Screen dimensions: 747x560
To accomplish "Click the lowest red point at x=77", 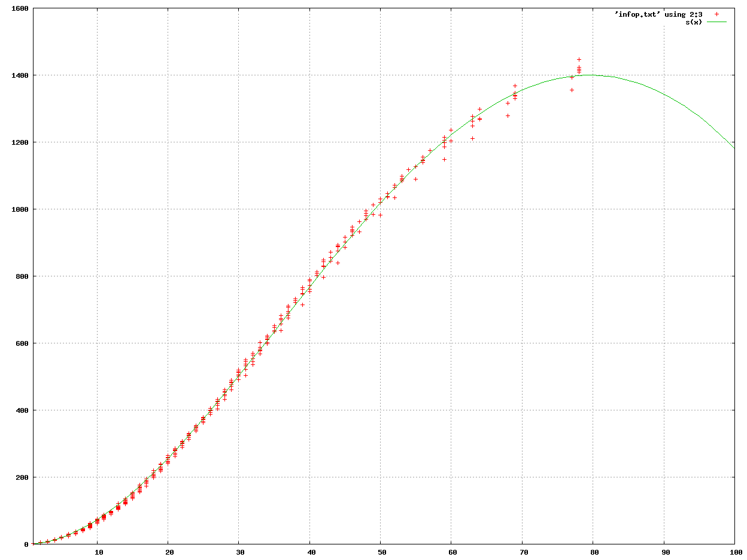I will 572,90.
